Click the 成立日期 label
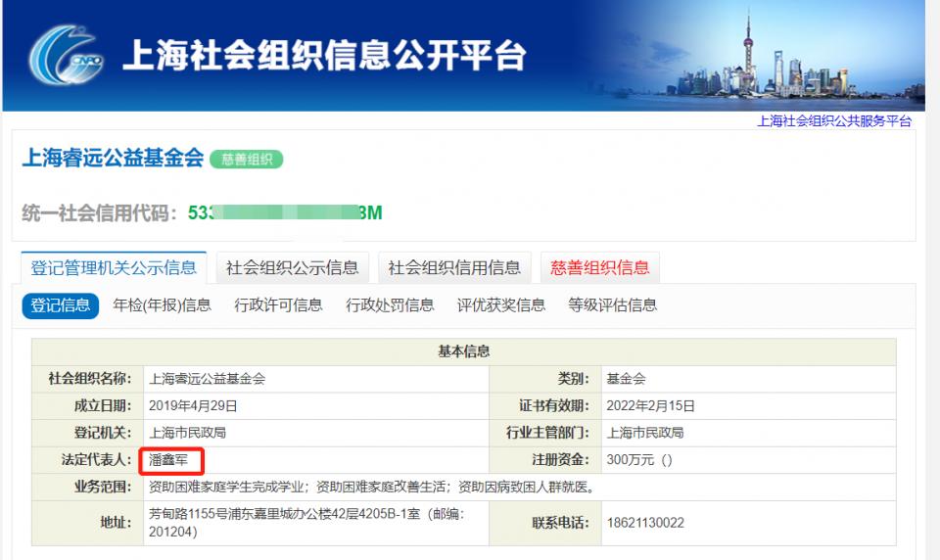 [103, 406]
